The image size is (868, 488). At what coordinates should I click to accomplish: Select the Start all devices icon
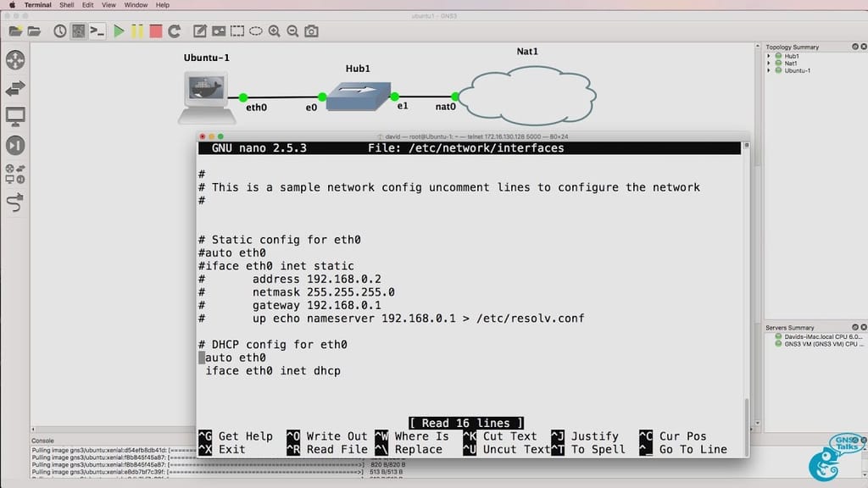click(x=118, y=31)
